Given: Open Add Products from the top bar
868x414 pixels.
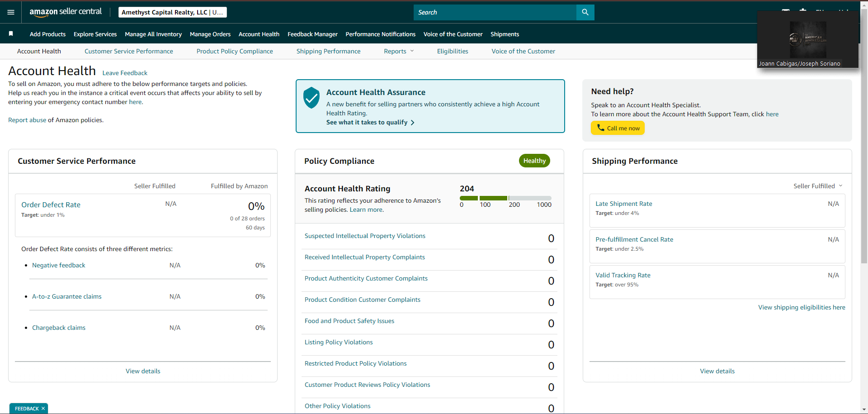Looking at the screenshot, I should [47, 34].
